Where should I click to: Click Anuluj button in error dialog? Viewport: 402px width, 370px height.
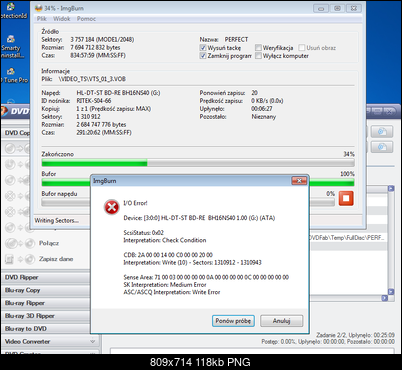pyautogui.click(x=282, y=321)
